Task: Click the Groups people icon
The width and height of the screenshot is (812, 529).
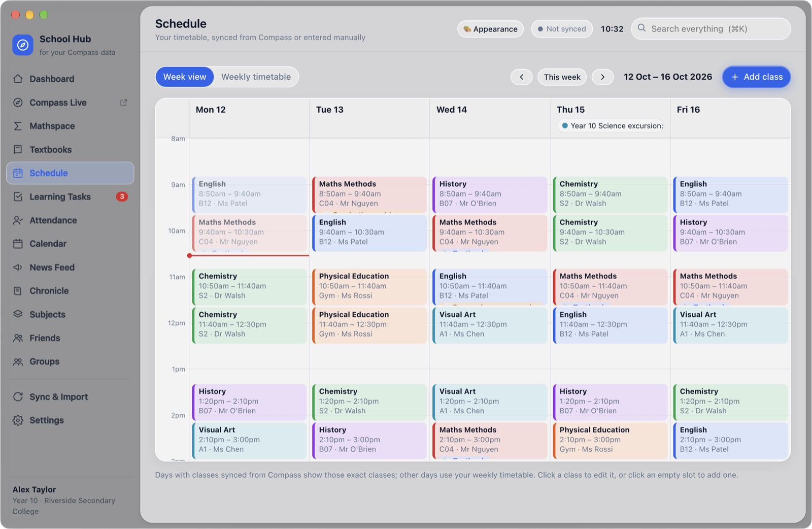Action: coord(18,361)
